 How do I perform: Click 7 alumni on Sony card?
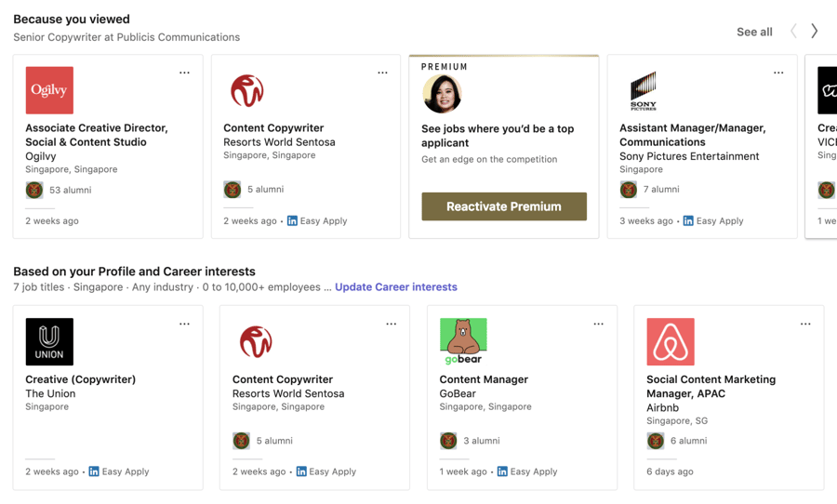click(661, 190)
